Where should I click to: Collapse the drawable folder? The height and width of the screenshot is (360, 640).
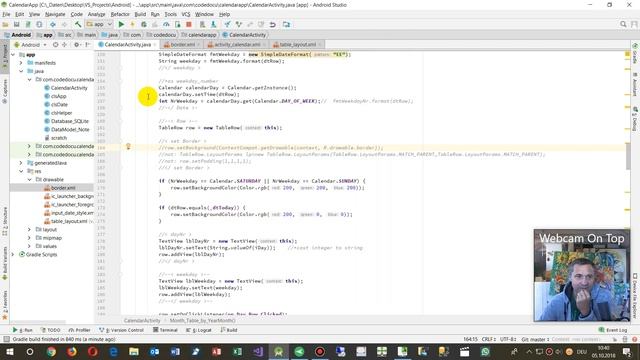pos(29,180)
